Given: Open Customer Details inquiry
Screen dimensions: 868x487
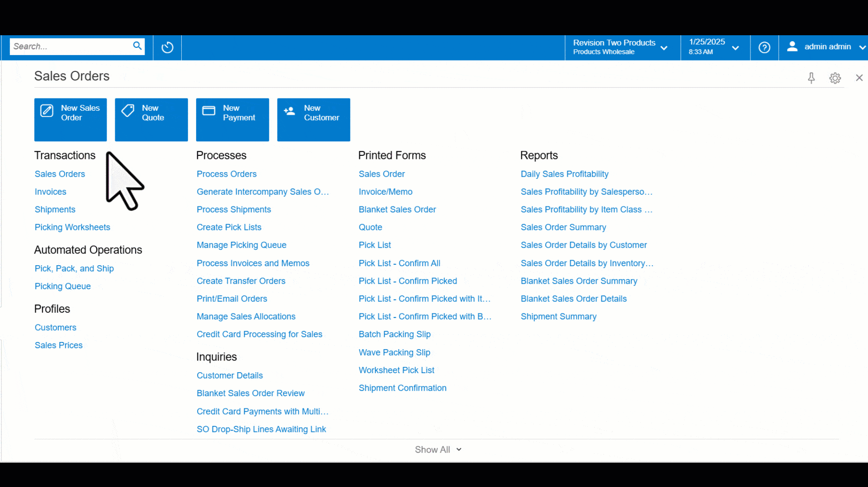Looking at the screenshot, I should click(230, 375).
